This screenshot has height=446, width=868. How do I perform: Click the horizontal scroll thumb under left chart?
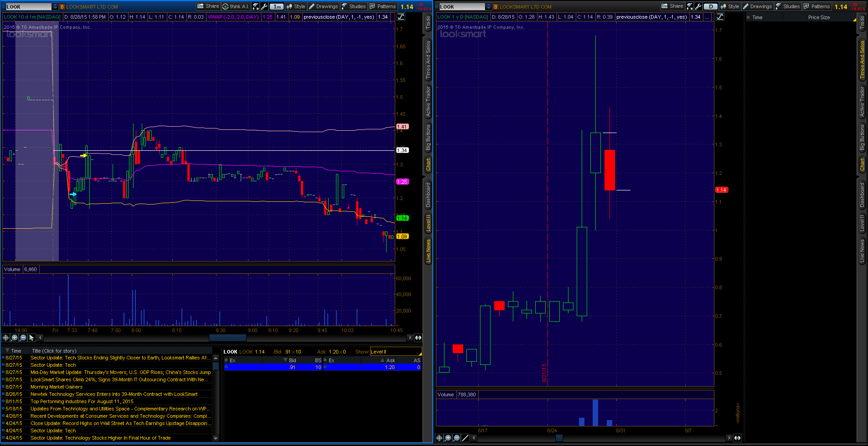[227, 338]
